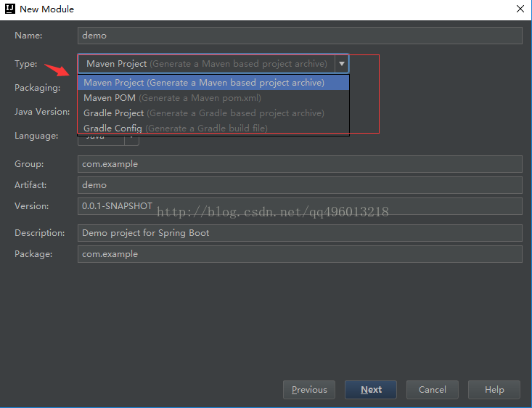Click the Package field com.example
This screenshot has height=408, width=532.
click(300, 254)
